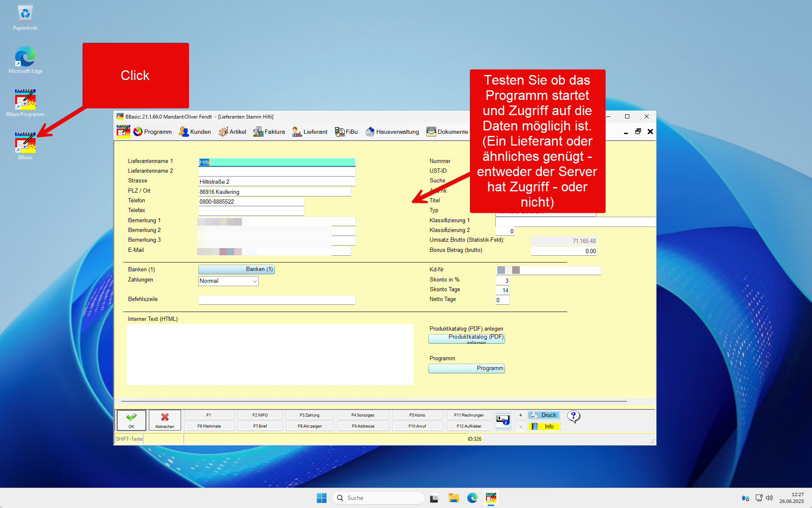Click the ID:326 status bar text
The height and width of the screenshot is (508, 812).
(474, 439)
